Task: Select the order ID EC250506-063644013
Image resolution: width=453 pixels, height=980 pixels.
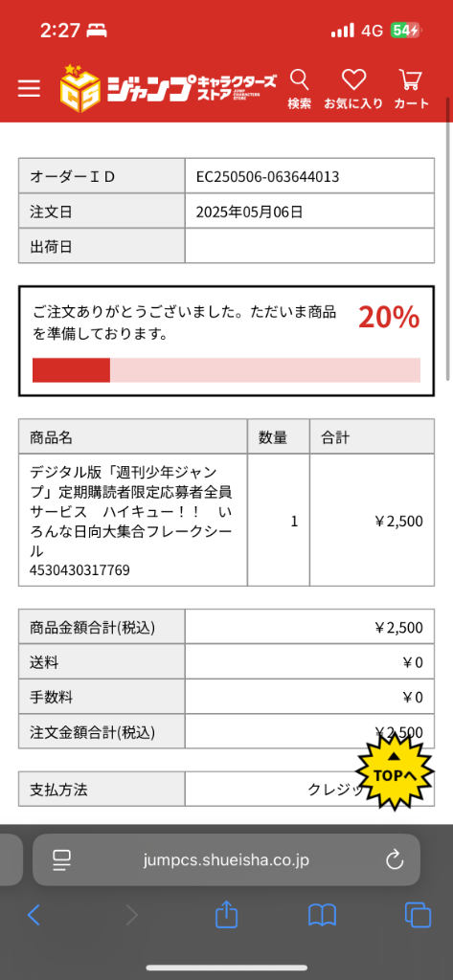Action: coord(268,177)
